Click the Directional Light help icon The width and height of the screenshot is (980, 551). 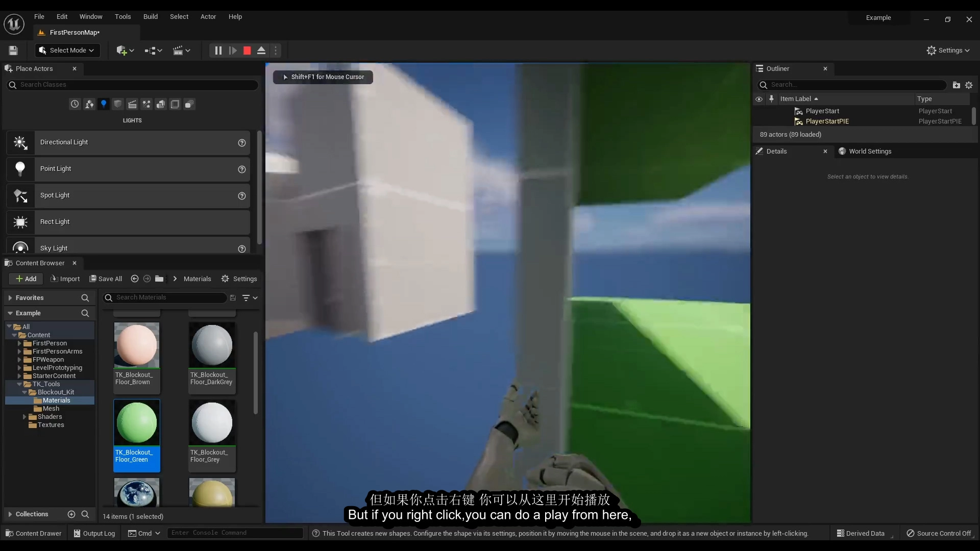242,143
